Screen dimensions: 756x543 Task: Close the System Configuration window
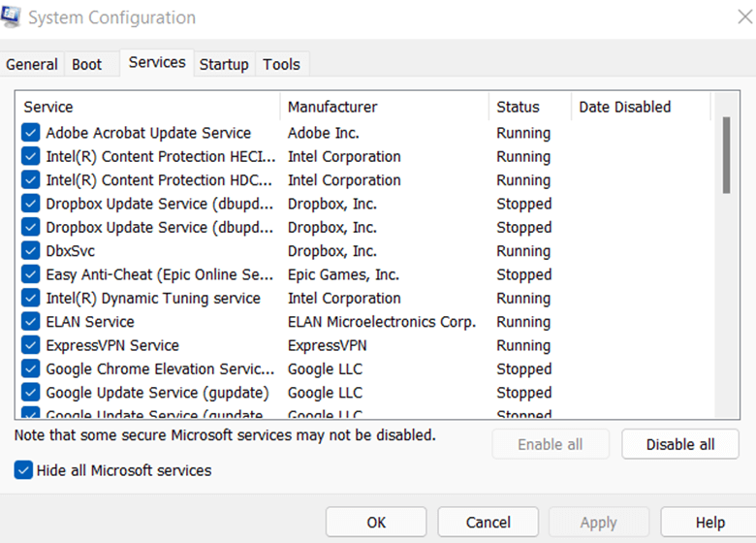(744, 17)
